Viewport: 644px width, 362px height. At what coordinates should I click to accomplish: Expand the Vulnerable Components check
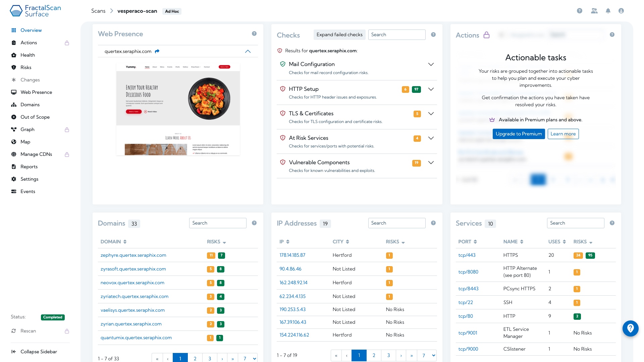click(x=431, y=163)
